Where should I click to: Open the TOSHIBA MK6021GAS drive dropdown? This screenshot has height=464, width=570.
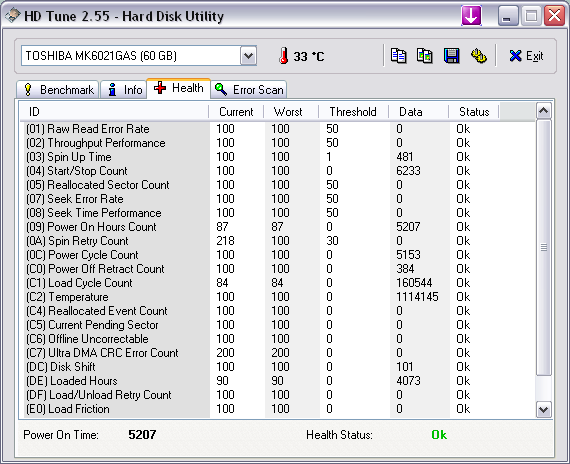(249, 56)
